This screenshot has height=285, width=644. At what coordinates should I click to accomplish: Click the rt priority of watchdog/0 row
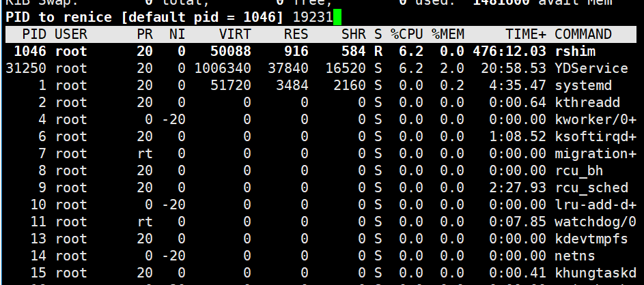(145, 222)
